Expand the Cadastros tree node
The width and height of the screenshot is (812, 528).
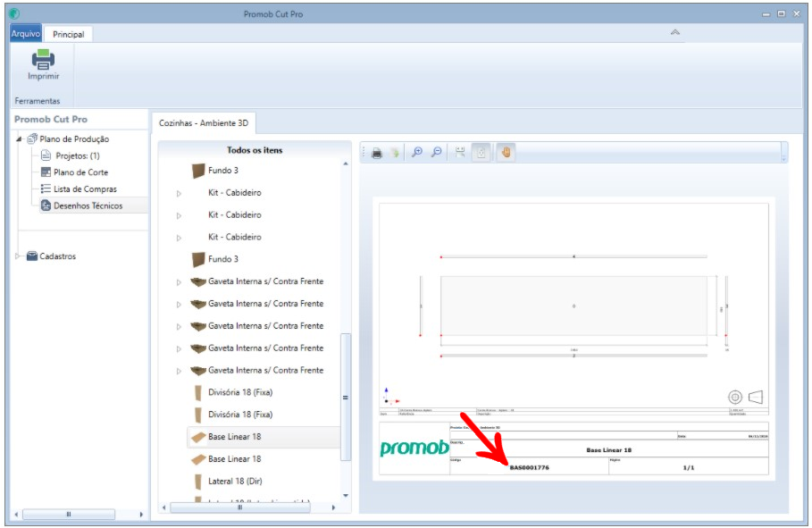coord(18,256)
